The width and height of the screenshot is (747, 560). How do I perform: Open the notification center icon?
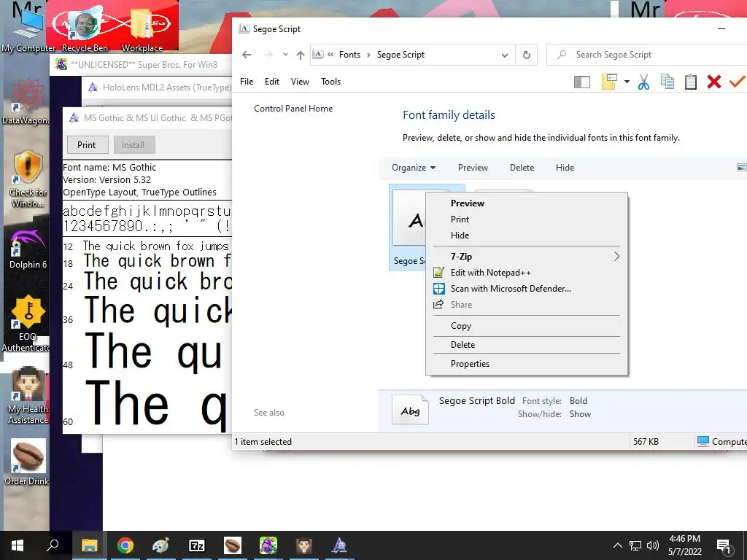pos(724,546)
